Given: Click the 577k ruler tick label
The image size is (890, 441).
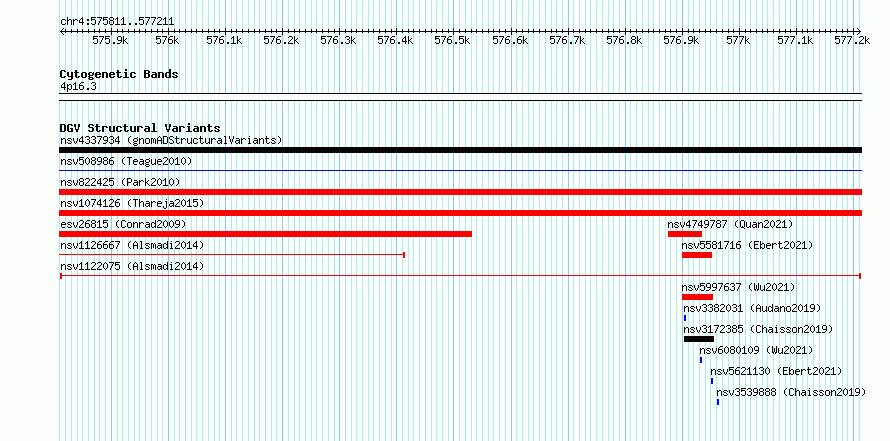Looking at the screenshot, I should click(738, 40).
